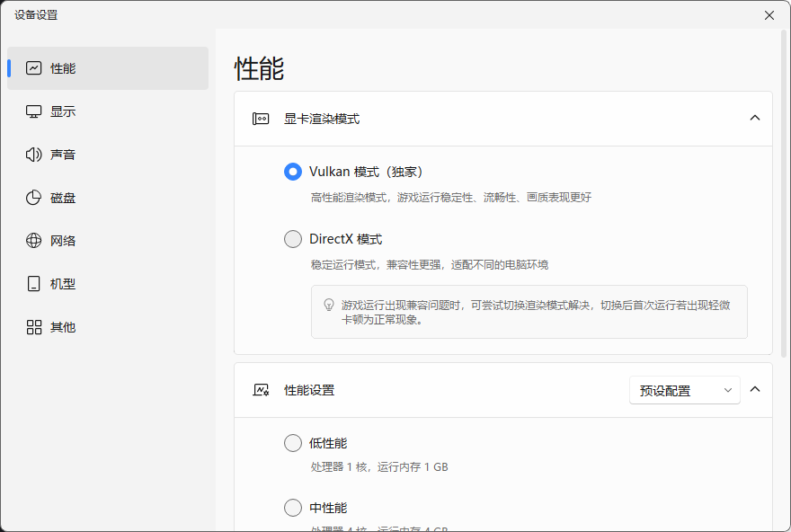The height and width of the screenshot is (532, 791).
Task: Open the 预设配置 preset dropdown
Action: 685,390
